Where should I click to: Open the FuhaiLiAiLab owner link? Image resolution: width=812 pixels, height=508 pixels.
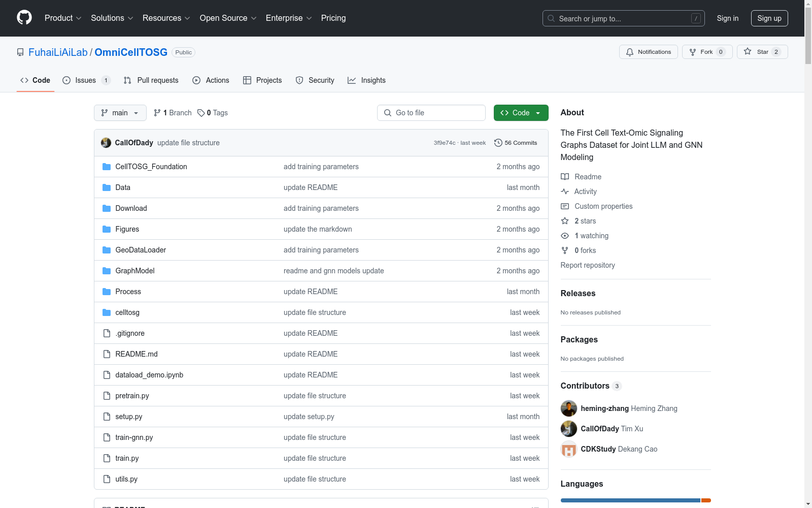58,52
